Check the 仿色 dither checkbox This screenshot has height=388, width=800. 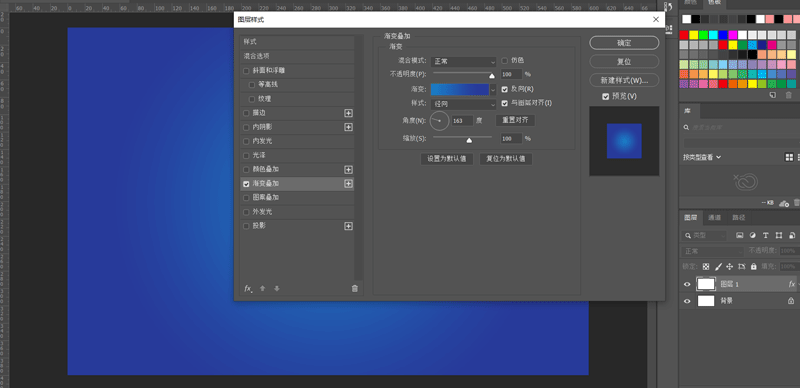(505, 60)
